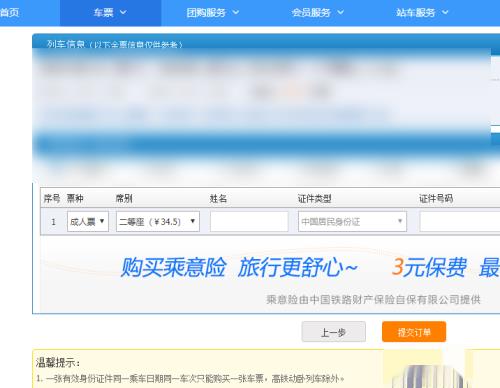Expand the chevron next to 团购服务
500x388 pixels.
236,13
